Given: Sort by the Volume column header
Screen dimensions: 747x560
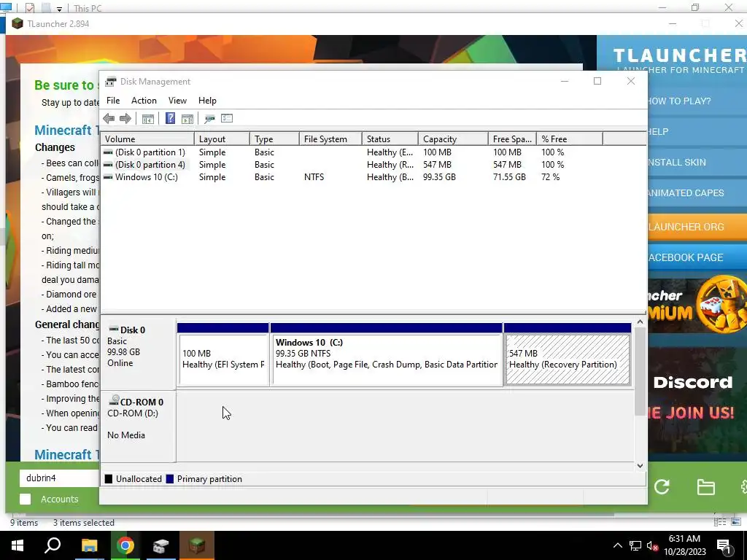Looking at the screenshot, I should pos(147,139).
